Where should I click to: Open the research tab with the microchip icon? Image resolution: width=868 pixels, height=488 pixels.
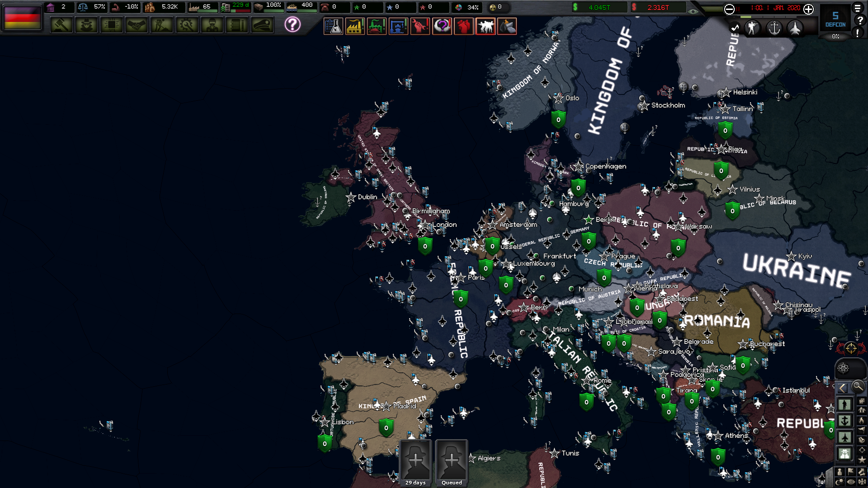point(112,25)
